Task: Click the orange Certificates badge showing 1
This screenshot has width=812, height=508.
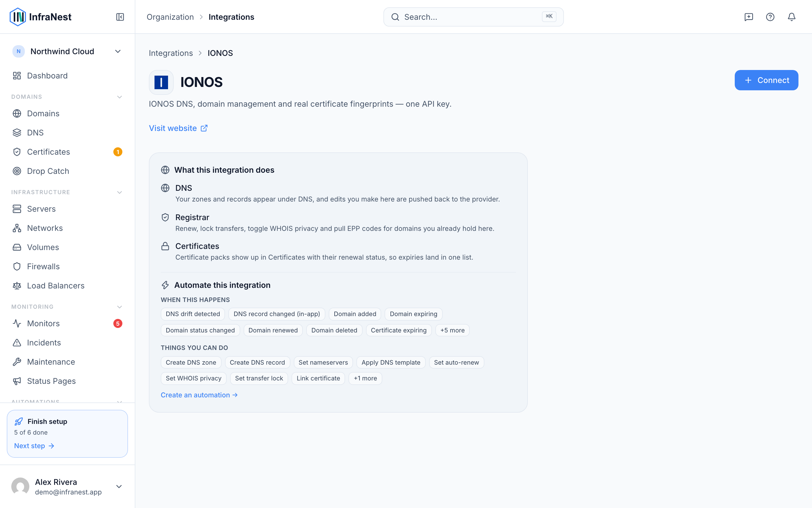Action: [x=118, y=152]
